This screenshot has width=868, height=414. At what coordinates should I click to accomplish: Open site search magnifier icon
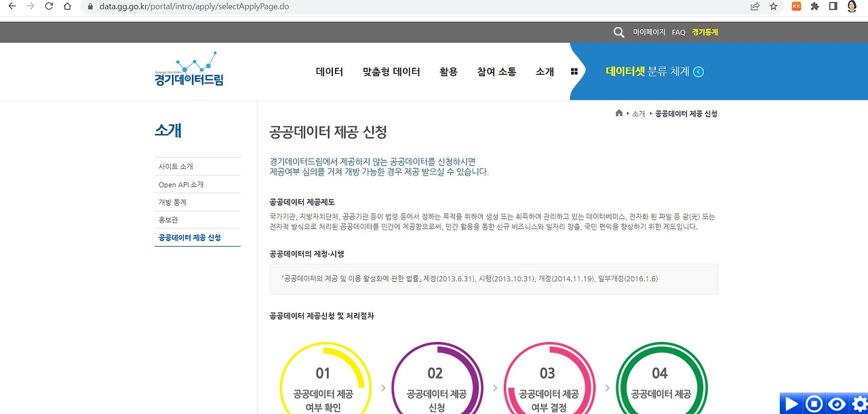point(618,32)
